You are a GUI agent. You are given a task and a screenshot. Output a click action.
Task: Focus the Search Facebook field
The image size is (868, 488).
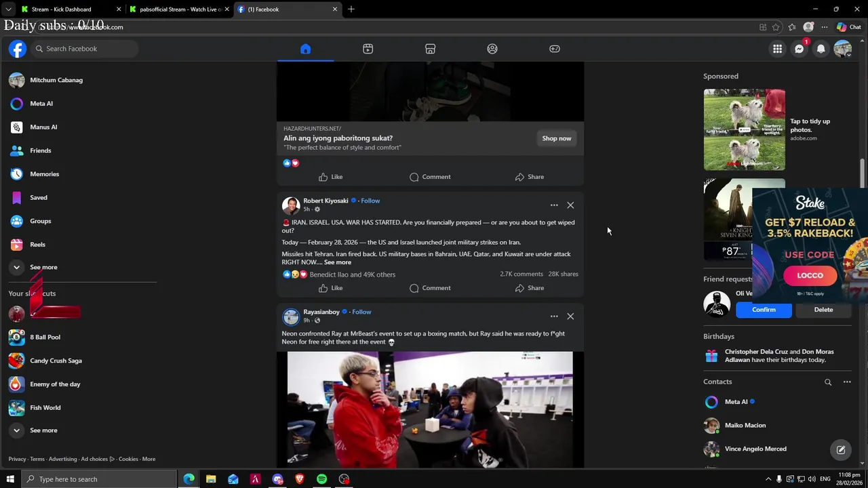pyautogui.click(x=84, y=49)
